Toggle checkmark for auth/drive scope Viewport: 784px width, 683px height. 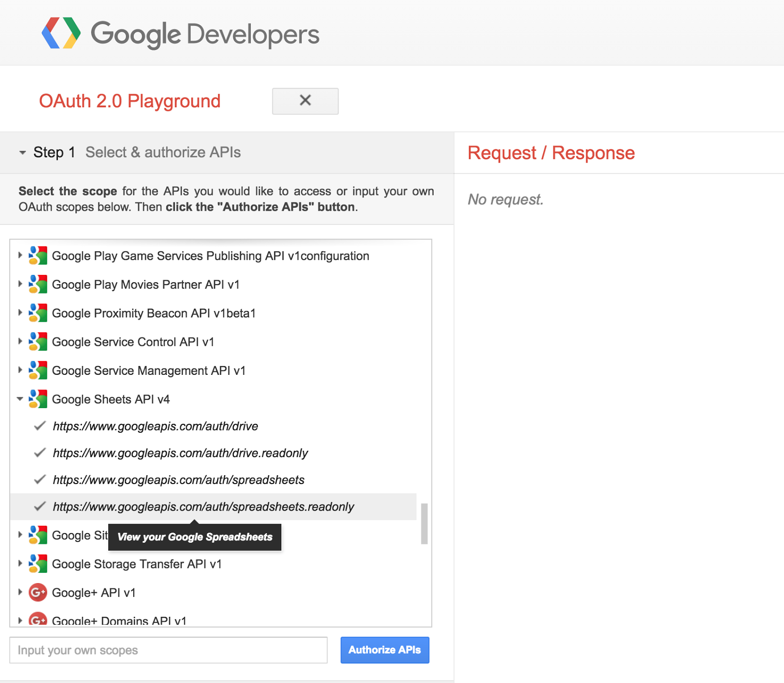coord(40,426)
